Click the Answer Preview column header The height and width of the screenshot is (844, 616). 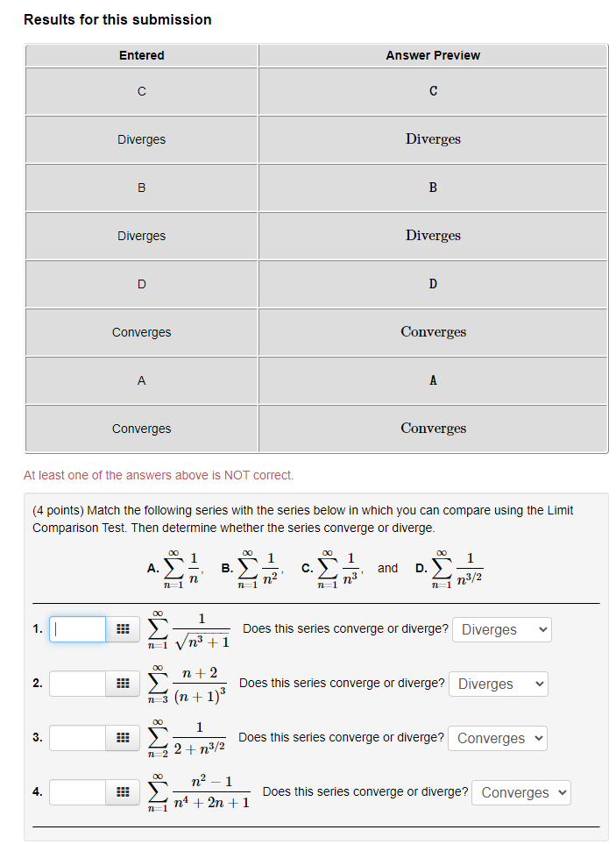(x=433, y=55)
